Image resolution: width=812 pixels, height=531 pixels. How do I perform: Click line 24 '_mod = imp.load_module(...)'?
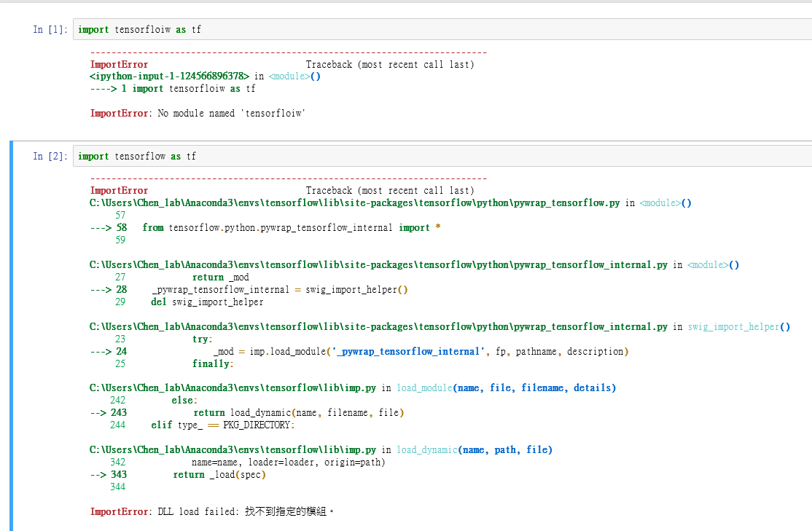pyautogui.click(x=359, y=352)
